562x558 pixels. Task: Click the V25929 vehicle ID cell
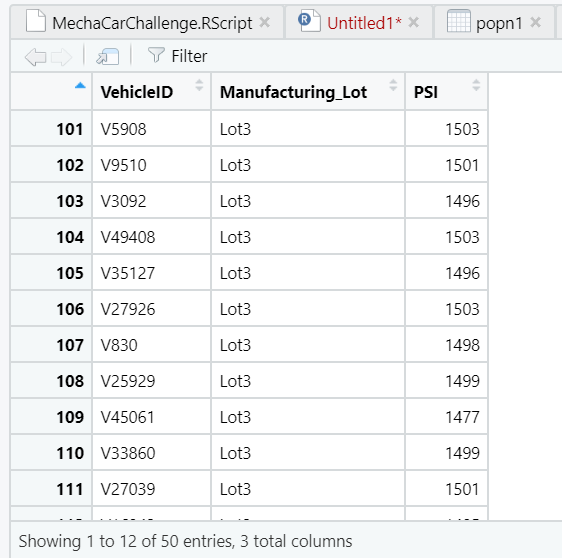coord(151,381)
